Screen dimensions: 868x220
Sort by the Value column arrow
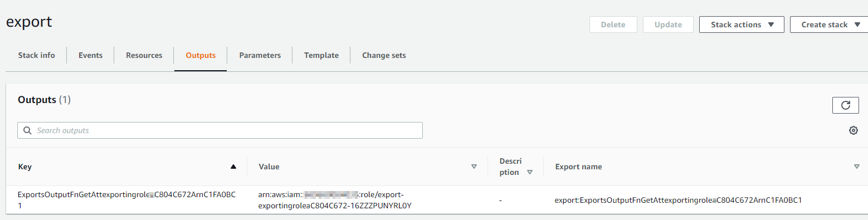click(474, 167)
